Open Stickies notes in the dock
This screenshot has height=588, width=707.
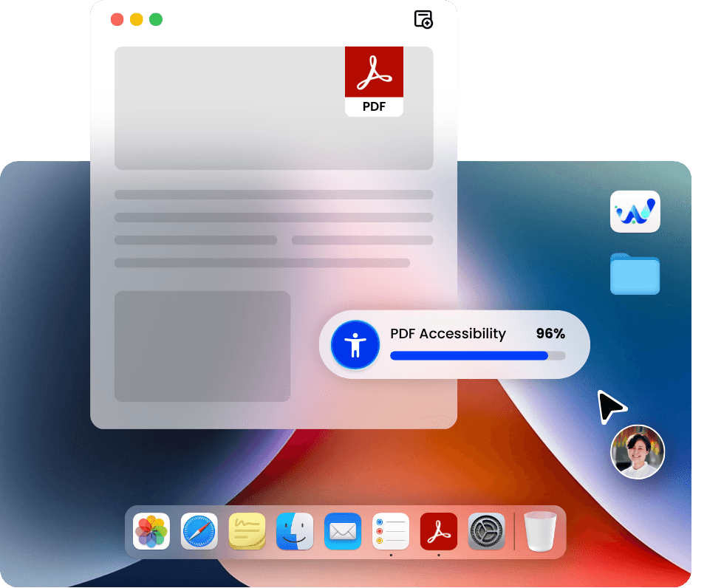click(247, 531)
